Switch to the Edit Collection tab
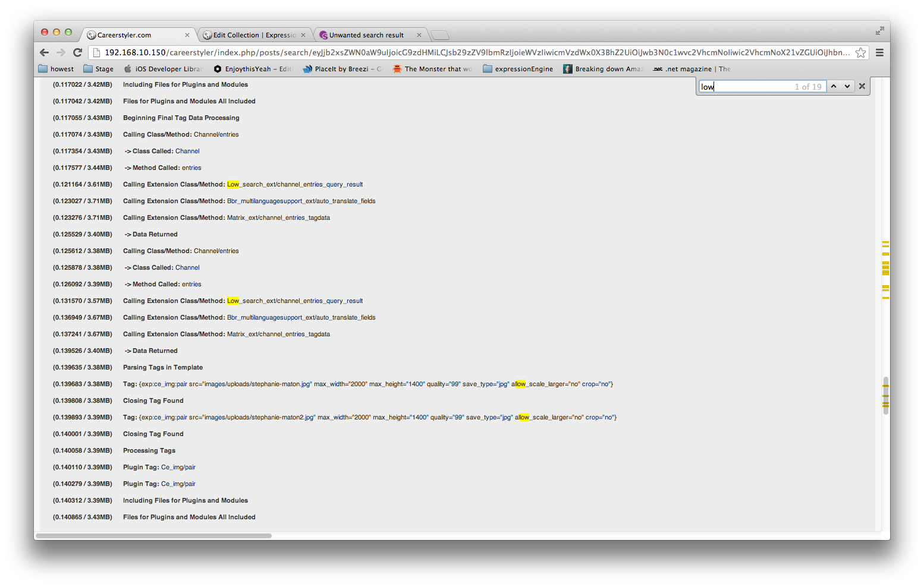This screenshot has width=924, height=587. [253, 35]
